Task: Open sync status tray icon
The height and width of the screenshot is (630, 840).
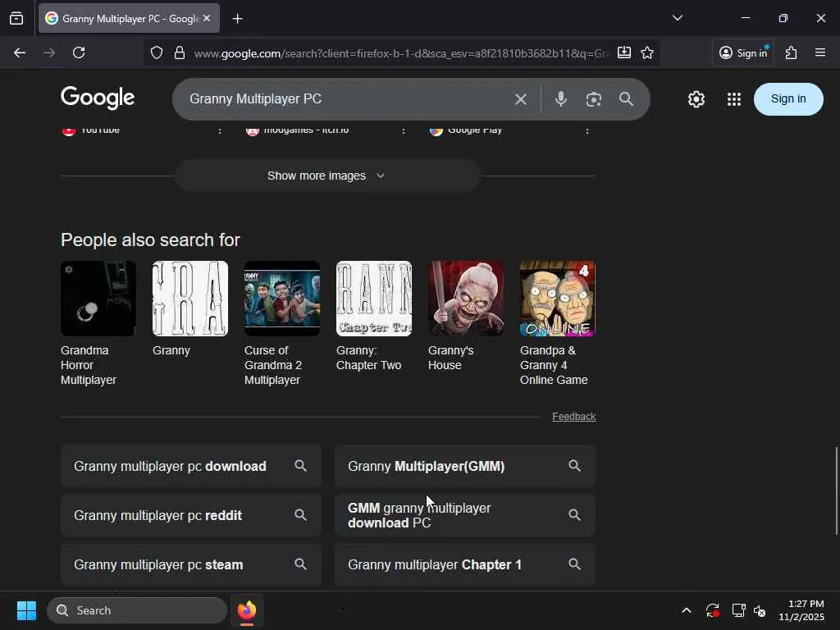Action: coord(713,610)
